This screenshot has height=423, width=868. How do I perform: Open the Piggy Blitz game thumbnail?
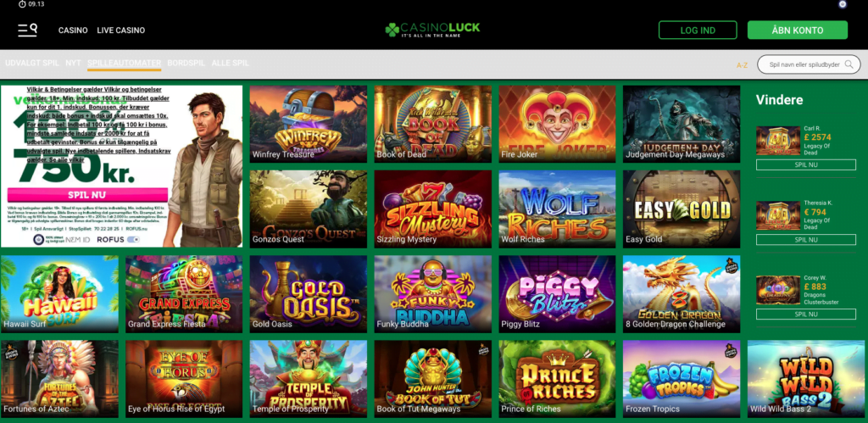pyautogui.click(x=557, y=293)
